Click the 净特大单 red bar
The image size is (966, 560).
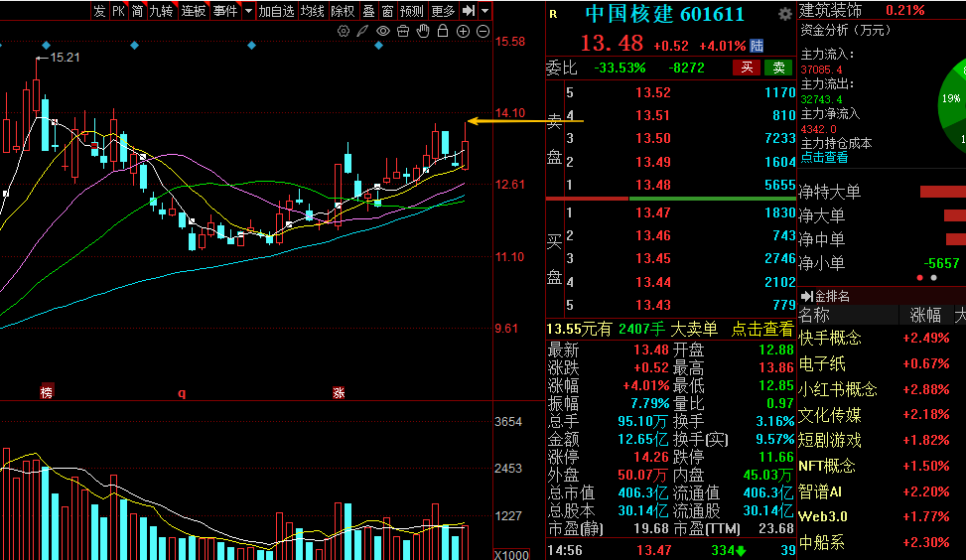click(943, 193)
